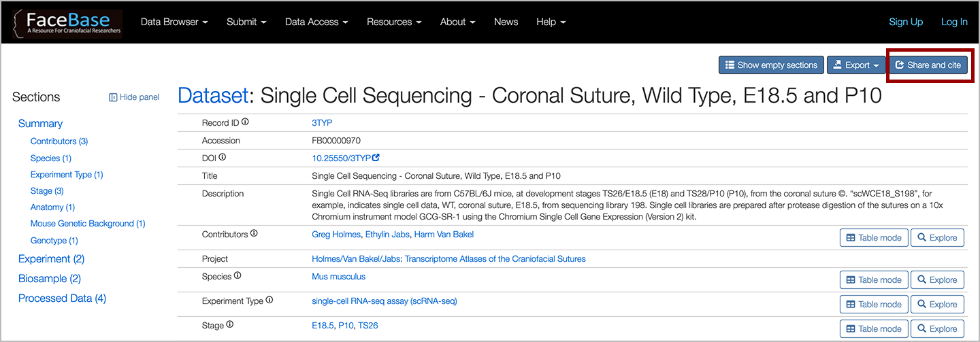
Task: Expand the Resources dropdown menu
Action: pyautogui.click(x=394, y=22)
